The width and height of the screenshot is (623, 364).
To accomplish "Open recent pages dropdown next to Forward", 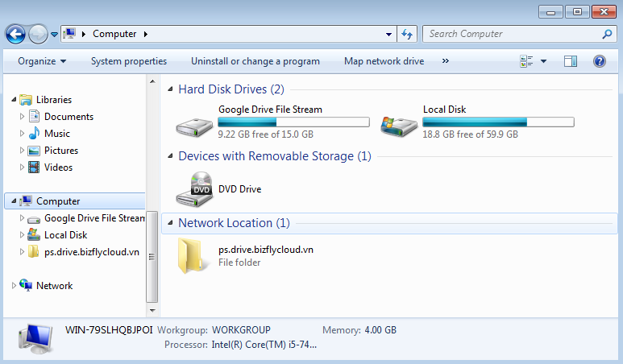I will pos(55,35).
